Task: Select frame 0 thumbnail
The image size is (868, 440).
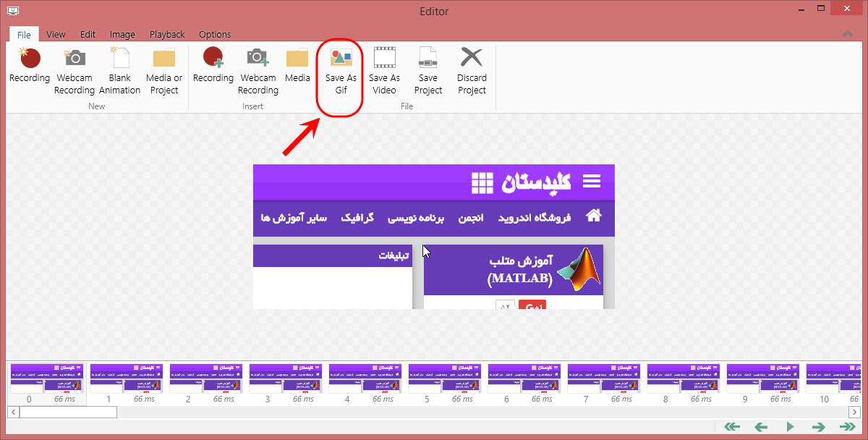Action: click(48, 384)
